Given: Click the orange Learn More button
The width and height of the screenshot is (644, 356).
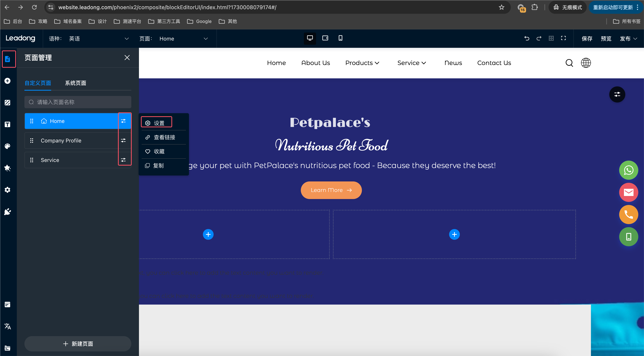Looking at the screenshot, I should 331,190.
